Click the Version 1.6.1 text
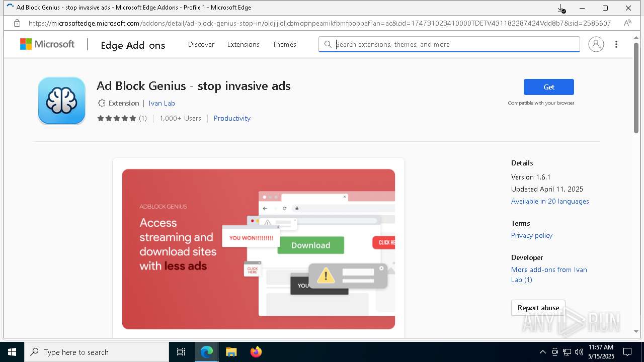 click(531, 177)
